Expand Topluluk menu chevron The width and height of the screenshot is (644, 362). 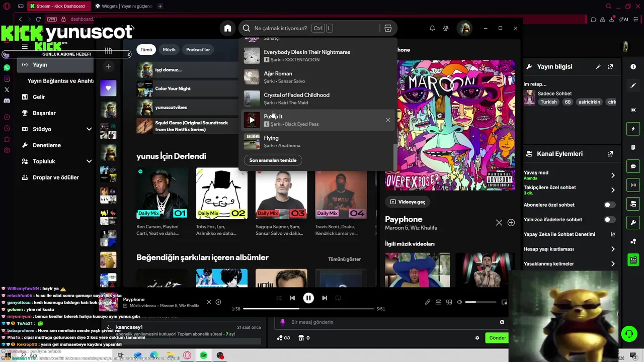tap(89, 161)
